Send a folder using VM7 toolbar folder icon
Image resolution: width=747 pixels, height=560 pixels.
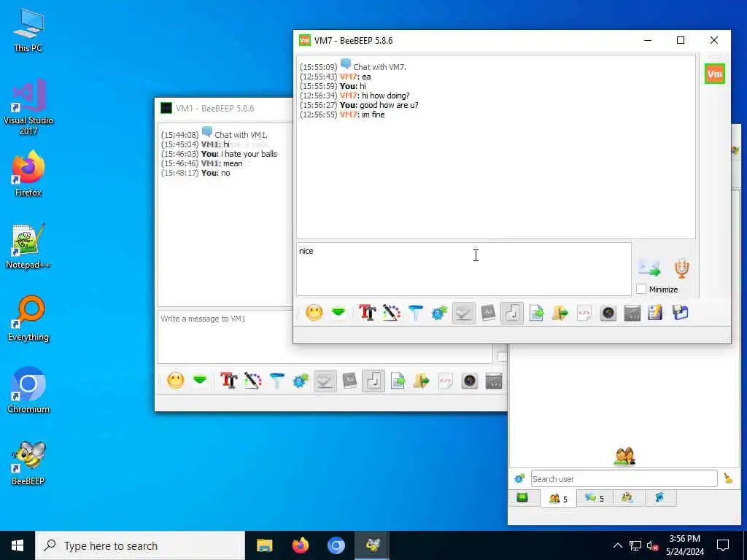pyautogui.click(x=560, y=313)
